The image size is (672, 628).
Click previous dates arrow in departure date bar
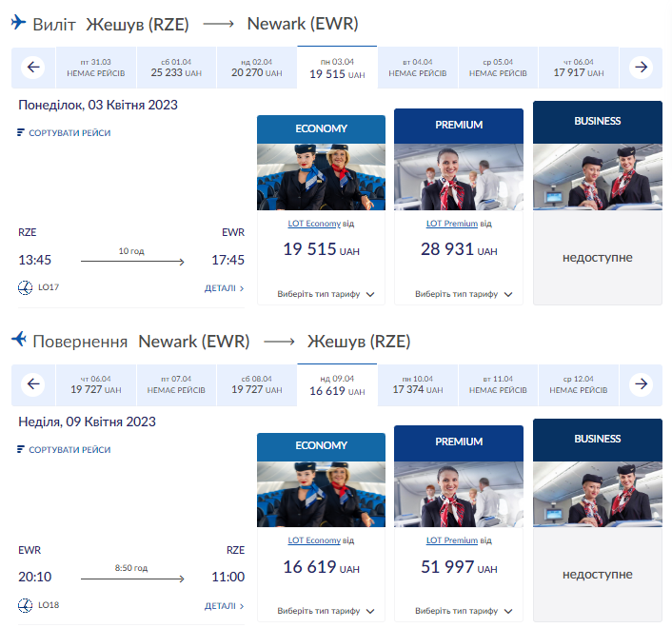point(33,68)
